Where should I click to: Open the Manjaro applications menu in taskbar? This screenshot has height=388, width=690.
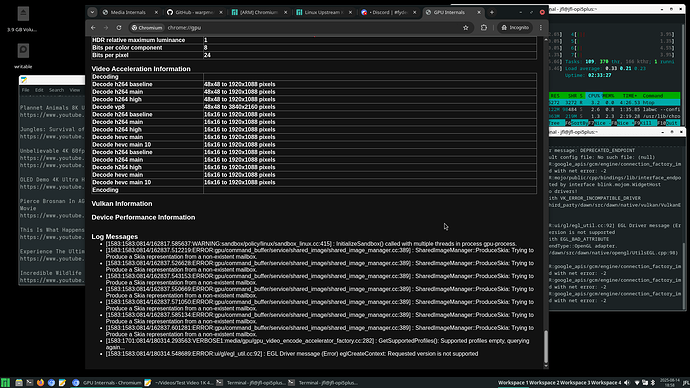5,383
